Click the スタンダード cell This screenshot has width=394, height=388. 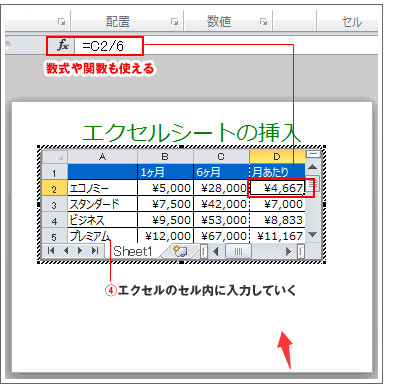[102, 204]
